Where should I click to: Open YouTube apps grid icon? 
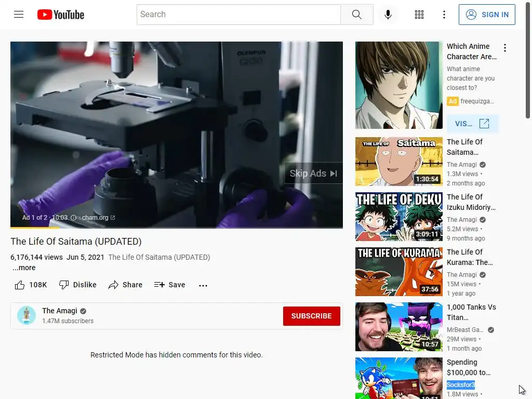(419, 15)
